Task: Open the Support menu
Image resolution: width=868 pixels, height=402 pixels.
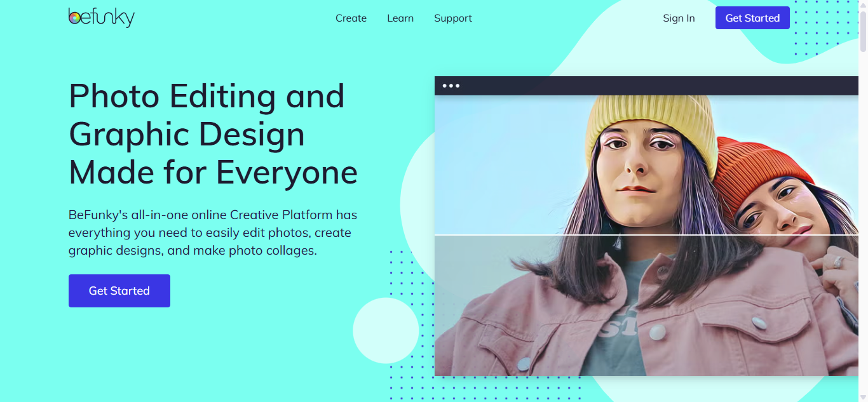Action: pyautogui.click(x=453, y=18)
